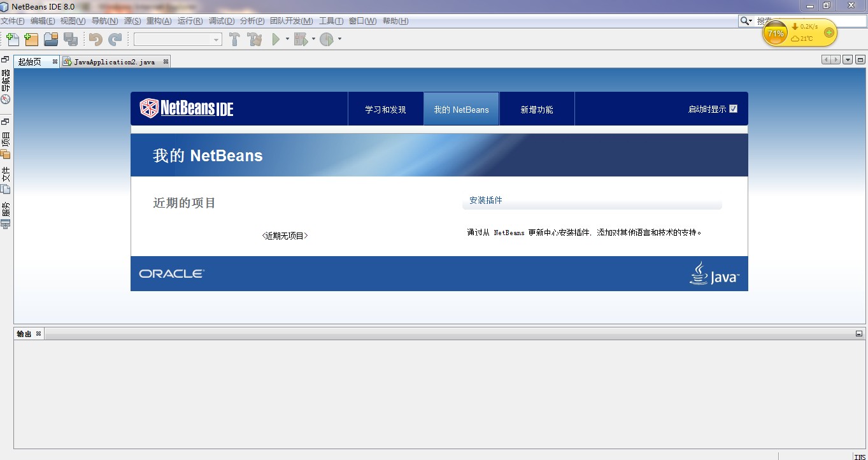The height and width of the screenshot is (460, 868).
Task: Open the configuration combo box in toolbar
Action: (x=178, y=40)
